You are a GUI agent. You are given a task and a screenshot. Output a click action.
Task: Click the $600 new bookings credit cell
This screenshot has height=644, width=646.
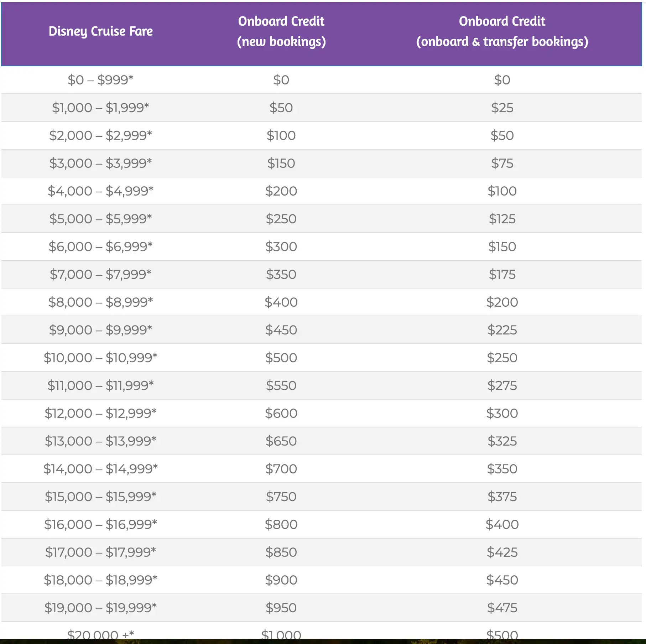click(281, 413)
